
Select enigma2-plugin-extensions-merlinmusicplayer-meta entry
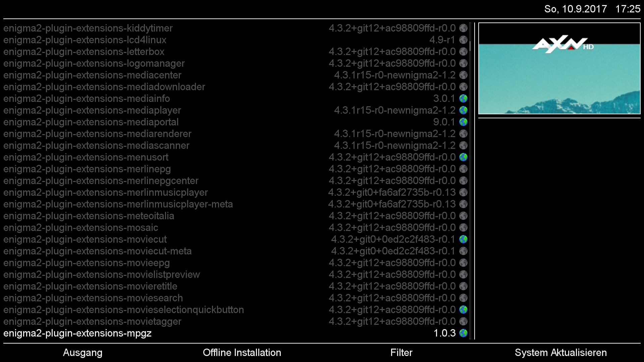235,204
